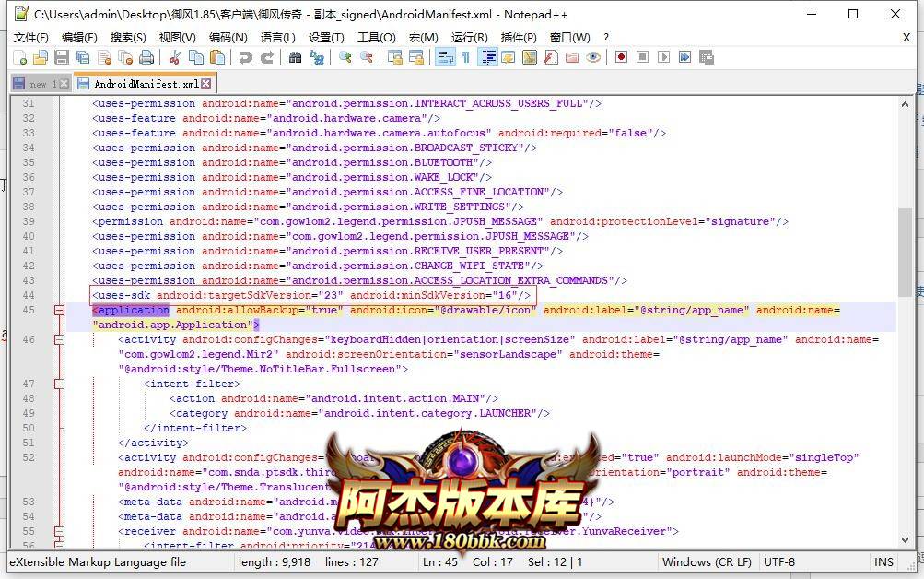Collapse the activity block at line 46
Viewport: 924px width, 579px height.
pos(59,339)
